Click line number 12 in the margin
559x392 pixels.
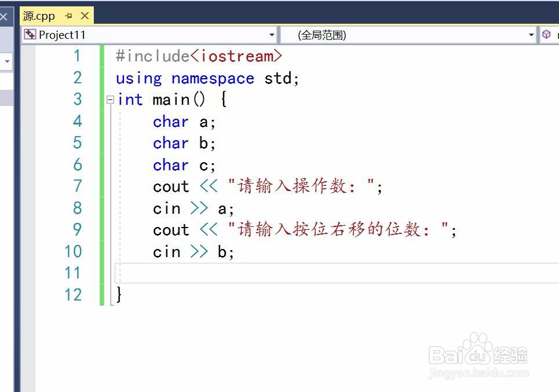pos(73,295)
